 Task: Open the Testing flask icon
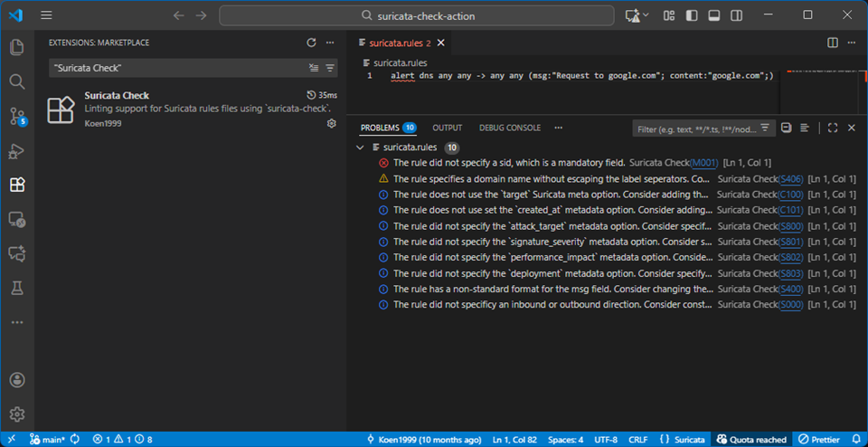coord(17,288)
